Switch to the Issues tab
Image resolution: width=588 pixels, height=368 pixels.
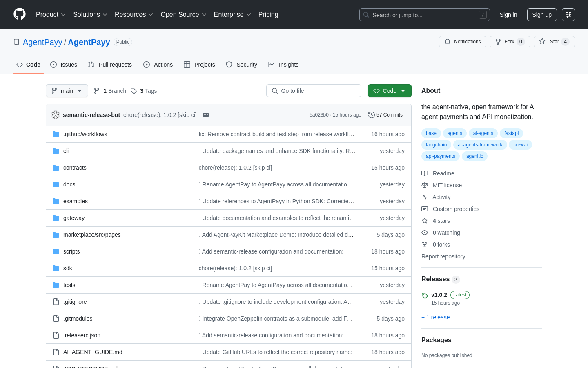tap(64, 65)
